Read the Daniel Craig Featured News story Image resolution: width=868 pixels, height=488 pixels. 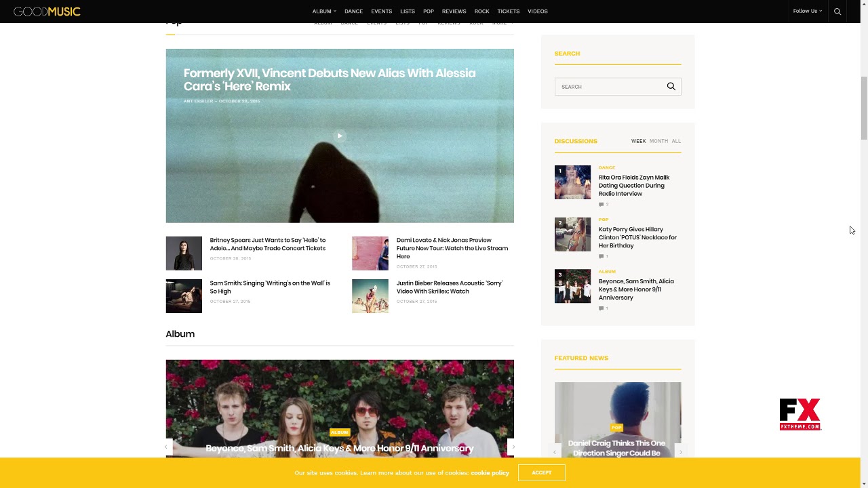(x=617, y=448)
